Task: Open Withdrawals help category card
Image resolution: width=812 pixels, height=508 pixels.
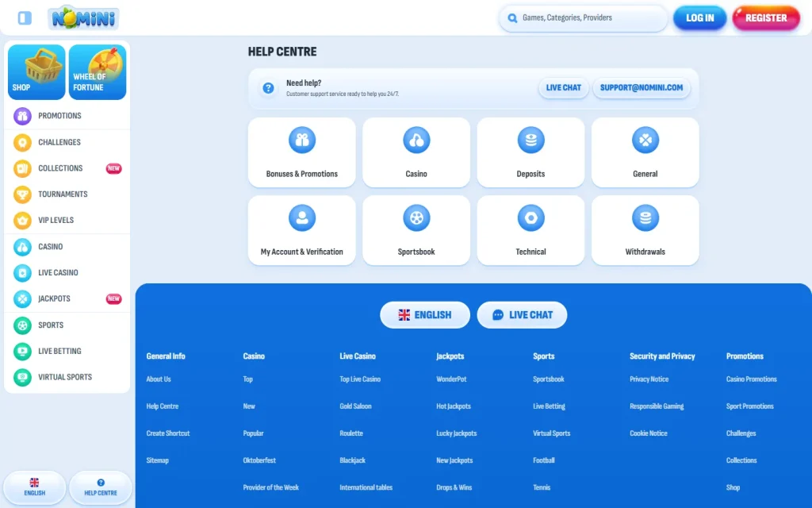Action: (645, 230)
